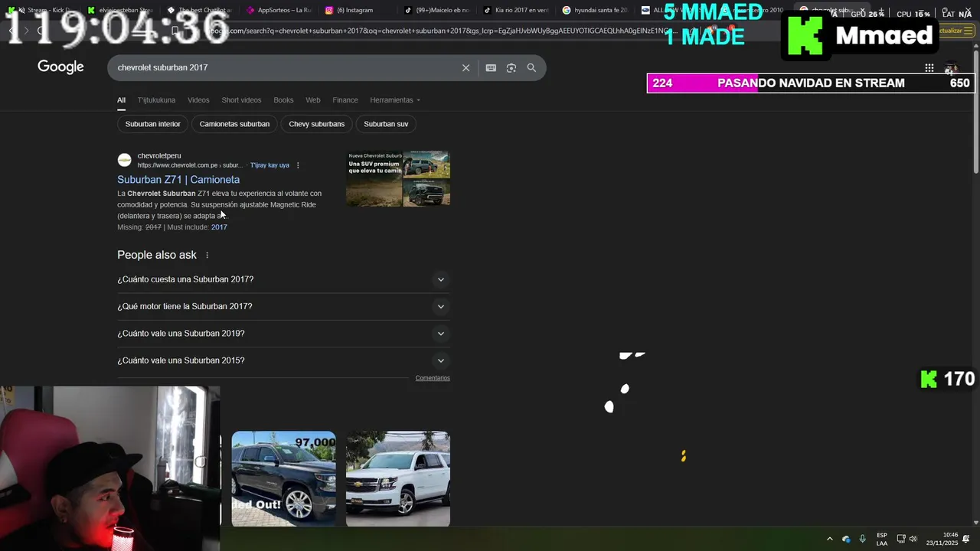Click the Suburban interior suggestion chip
This screenshot has width=980, height=551.
coord(152,124)
